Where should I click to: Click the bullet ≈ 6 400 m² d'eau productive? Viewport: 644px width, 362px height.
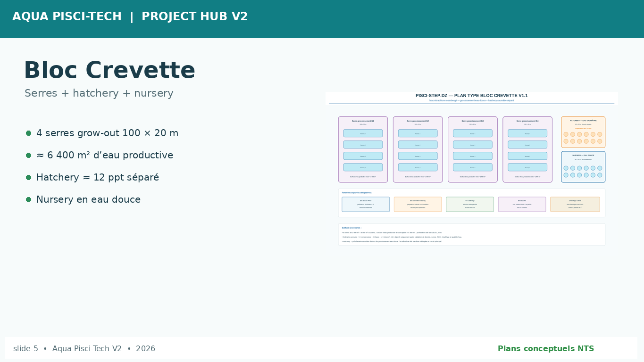click(x=105, y=156)
